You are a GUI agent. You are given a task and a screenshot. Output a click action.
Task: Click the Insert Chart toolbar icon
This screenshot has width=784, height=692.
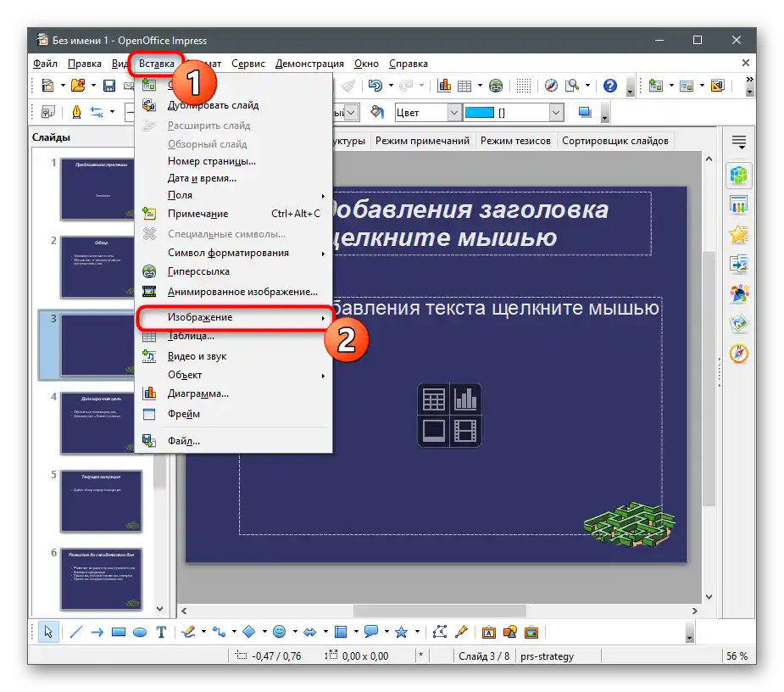coord(444,86)
